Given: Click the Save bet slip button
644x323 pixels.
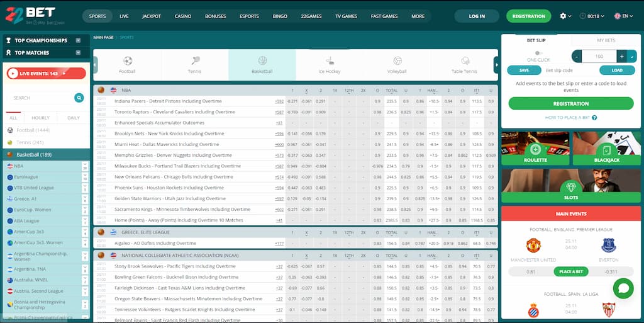Looking at the screenshot, I should (x=524, y=71).
